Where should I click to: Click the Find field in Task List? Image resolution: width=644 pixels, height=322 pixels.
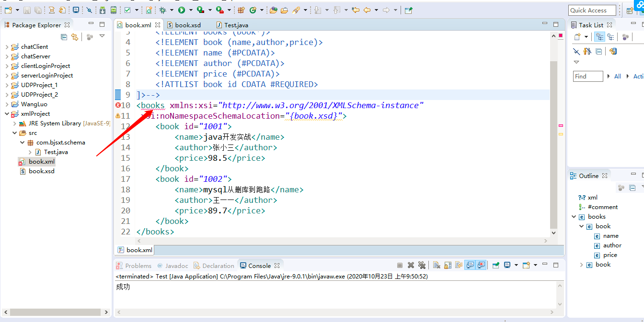click(x=588, y=77)
